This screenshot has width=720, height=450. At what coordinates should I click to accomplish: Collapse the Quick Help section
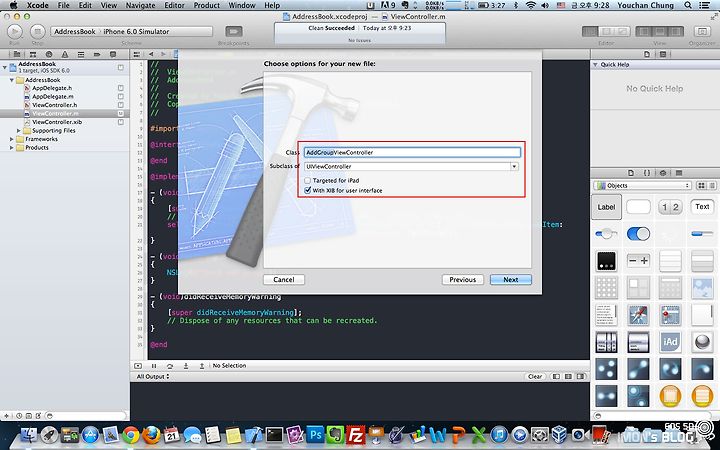point(596,65)
